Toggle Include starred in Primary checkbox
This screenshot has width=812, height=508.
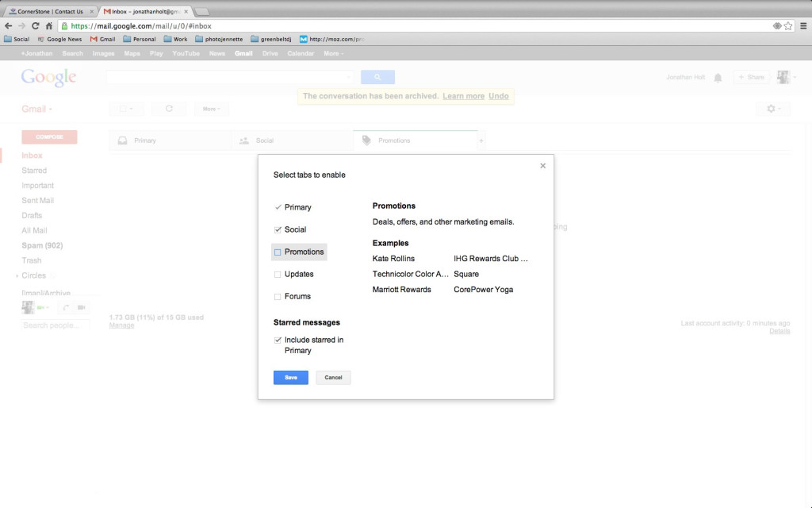(x=278, y=340)
